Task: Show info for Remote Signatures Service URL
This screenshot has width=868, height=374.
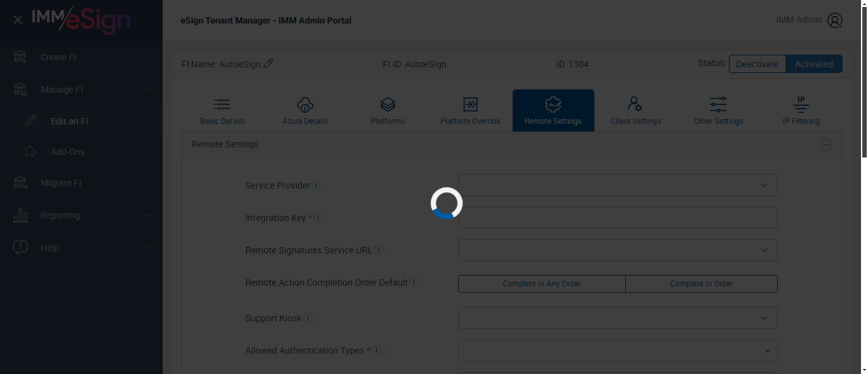Action: 379,250
